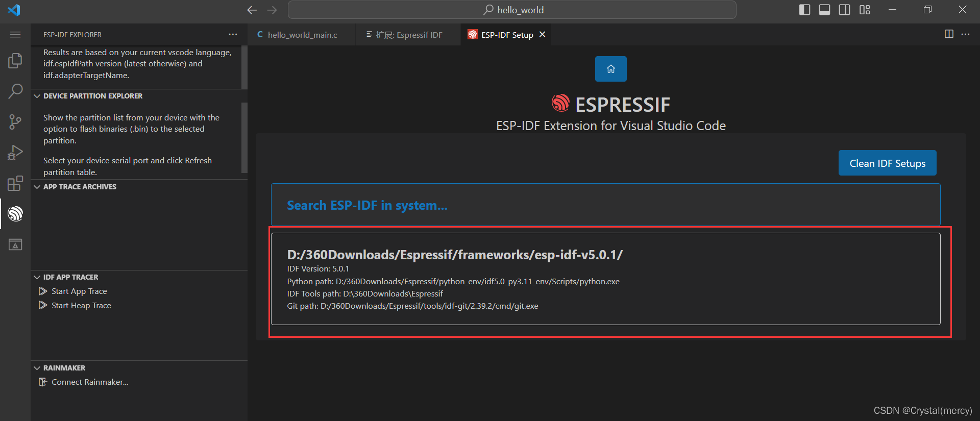This screenshot has height=421, width=980.
Task: Click the scrollbar of the top sidebar section
Action: (x=244, y=67)
